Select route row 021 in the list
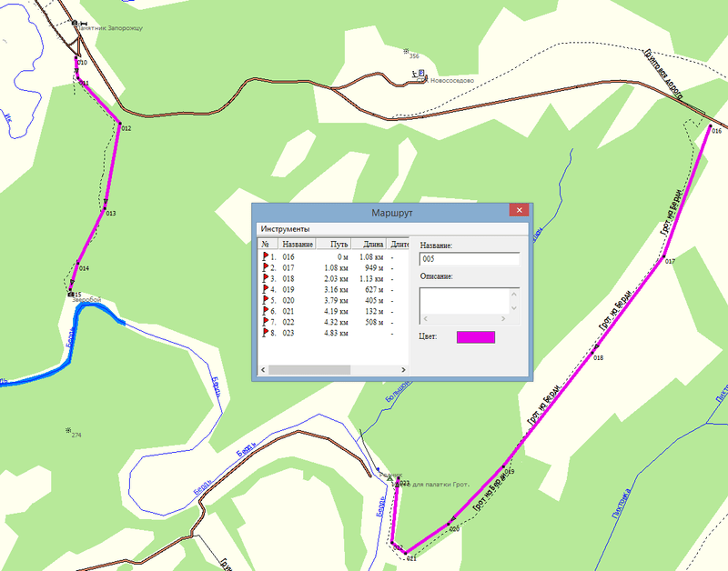 click(x=333, y=311)
